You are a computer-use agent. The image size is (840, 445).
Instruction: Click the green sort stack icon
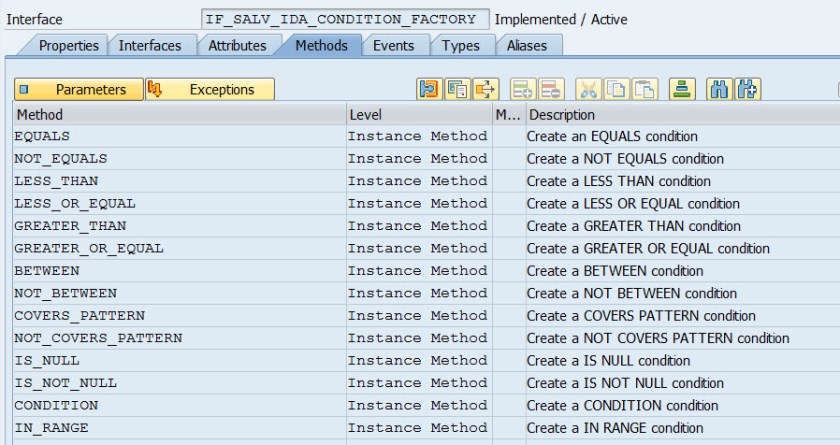point(682,89)
